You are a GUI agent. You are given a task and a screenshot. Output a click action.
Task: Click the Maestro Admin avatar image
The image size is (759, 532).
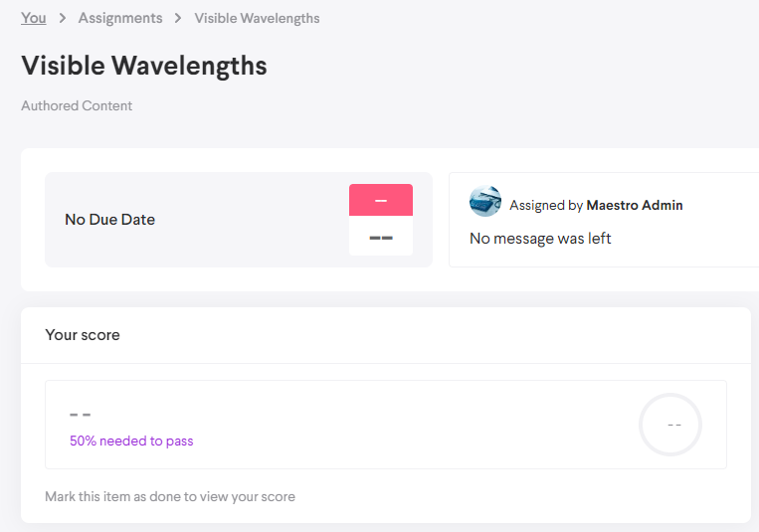coord(485,201)
